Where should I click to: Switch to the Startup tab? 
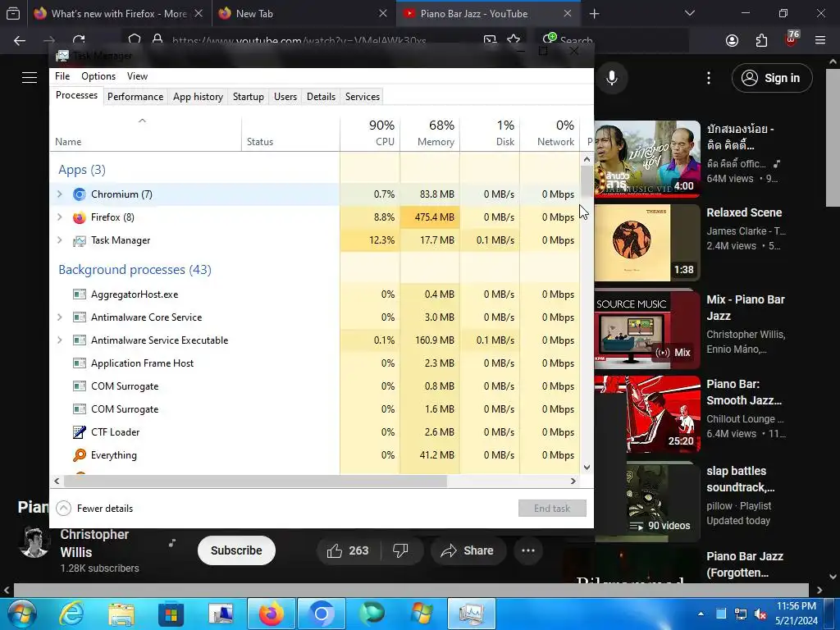point(249,97)
